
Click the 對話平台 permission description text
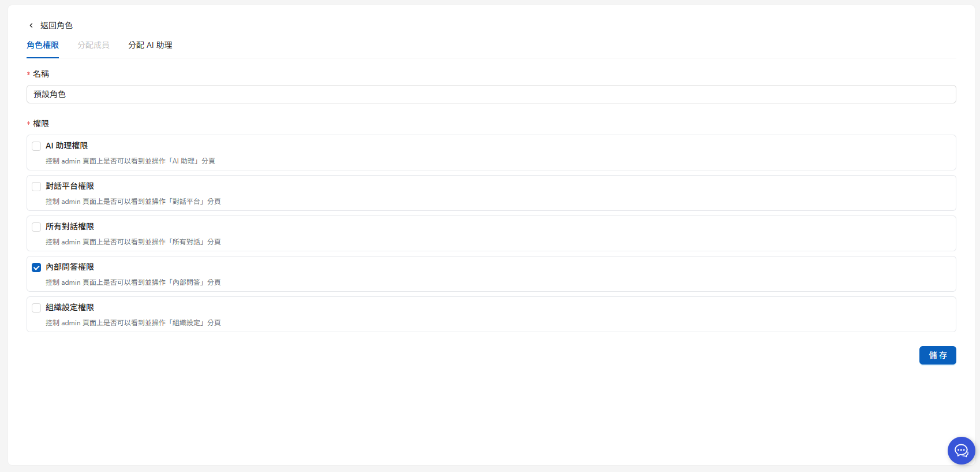click(x=133, y=202)
